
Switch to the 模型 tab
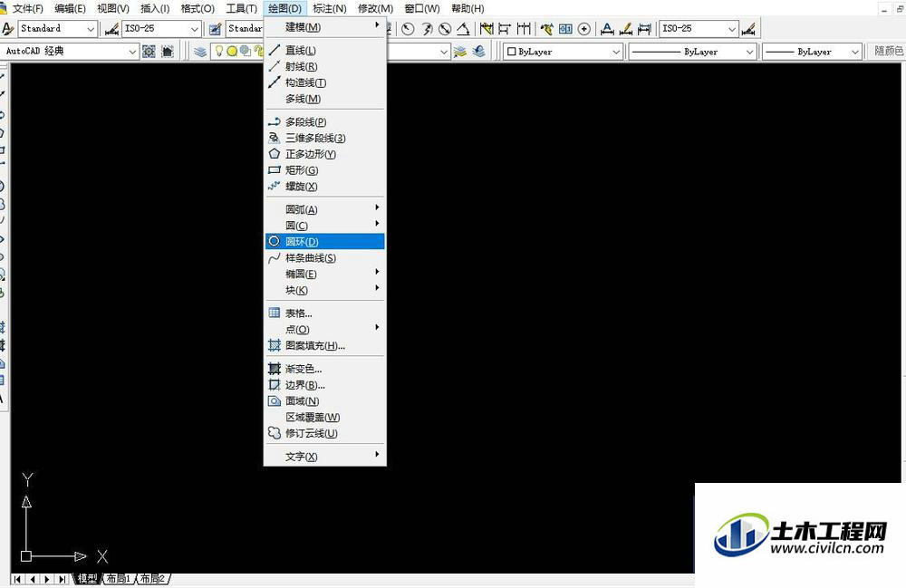[88, 578]
